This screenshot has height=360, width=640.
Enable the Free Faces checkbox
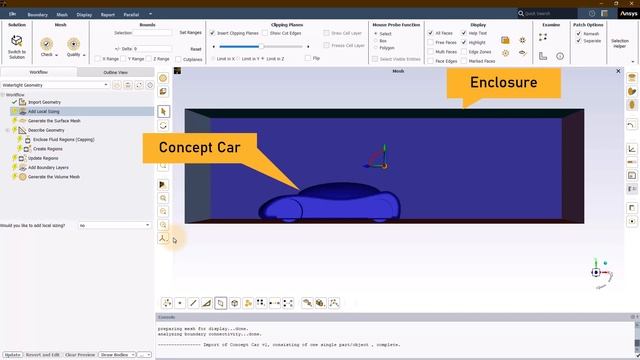[x=431, y=42]
